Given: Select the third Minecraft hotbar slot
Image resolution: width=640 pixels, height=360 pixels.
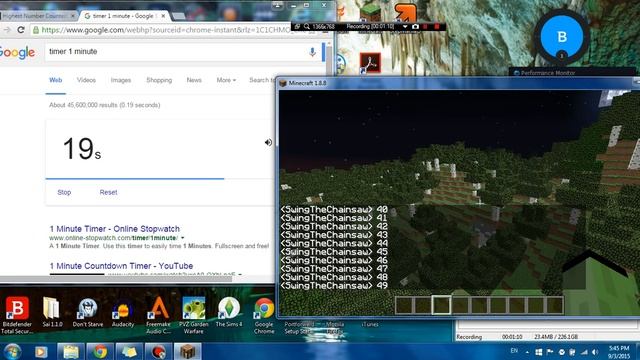Looking at the screenshot, I should point(441,305).
